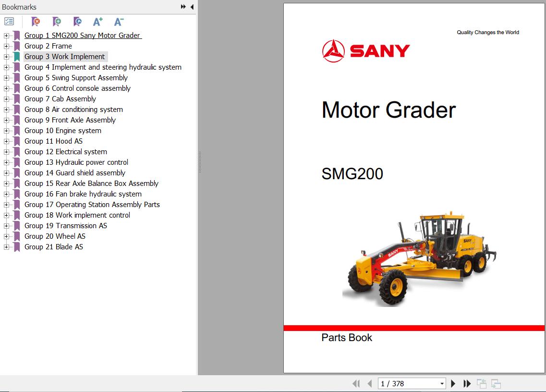This screenshot has height=392, width=546.
Task: Click the add new bookmark icon
Action: pos(57,22)
